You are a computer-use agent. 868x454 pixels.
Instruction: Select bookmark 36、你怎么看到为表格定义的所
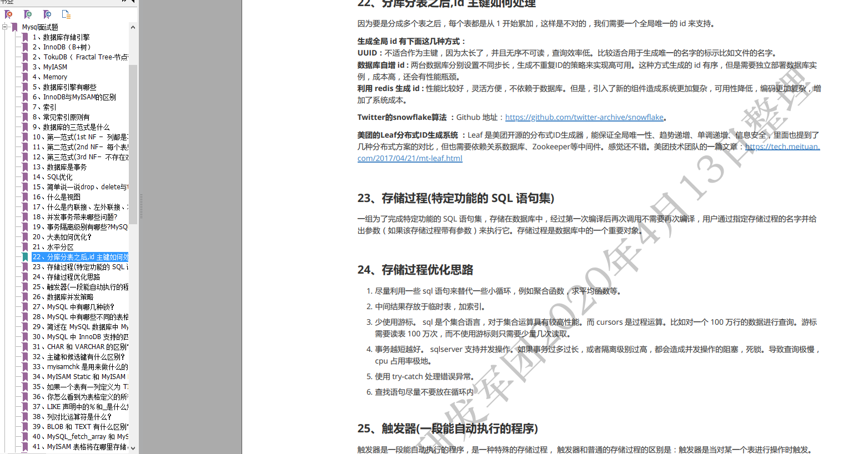(80, 397)
